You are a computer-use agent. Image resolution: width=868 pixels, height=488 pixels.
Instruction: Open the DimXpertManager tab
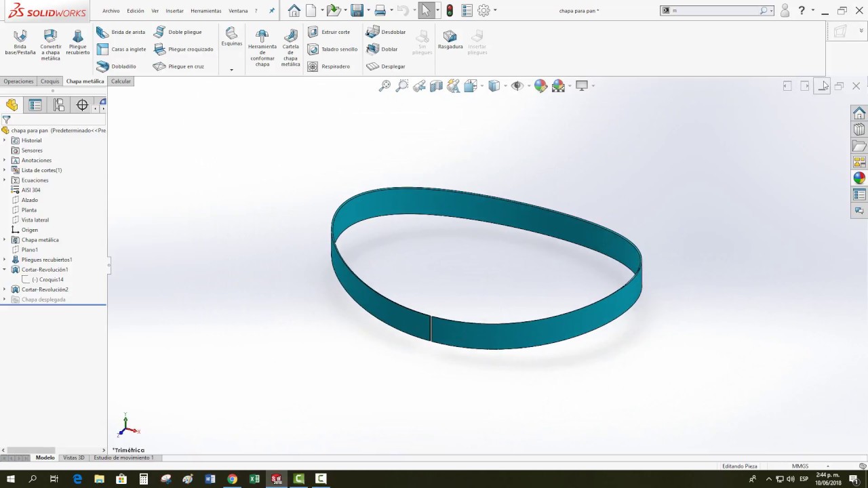click(x=82, y=104)
